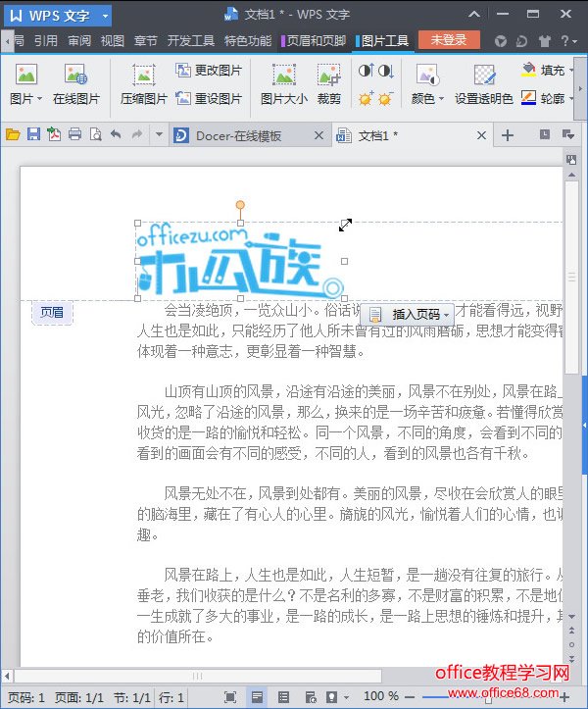This screenshot has height=709, width=588.
Task: Save document with floppy disk icon
Action: click(x=34, y=134)
